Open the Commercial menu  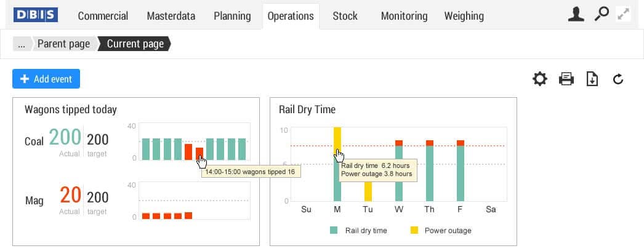(103, 16)
